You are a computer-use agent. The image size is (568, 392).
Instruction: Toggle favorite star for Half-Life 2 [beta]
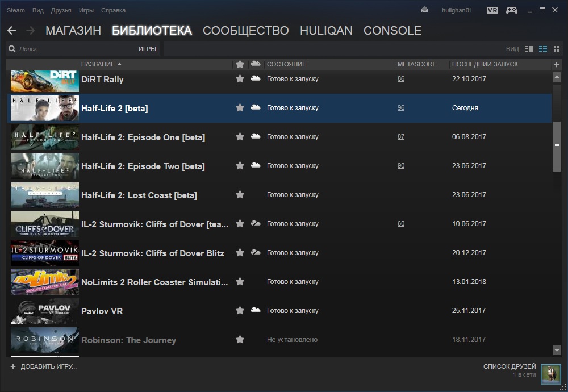pos(240,107)
